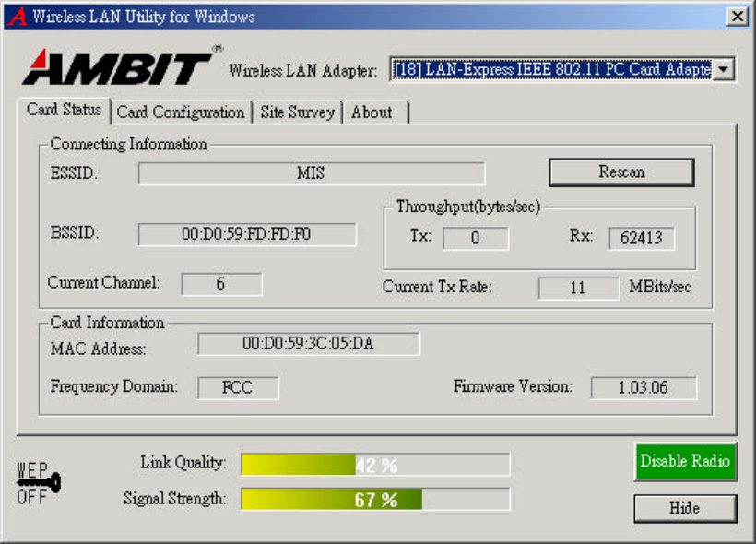The image size is (756, 544).
Task: Click the WEP OFF key icon
Action: (x=39, y=483)
